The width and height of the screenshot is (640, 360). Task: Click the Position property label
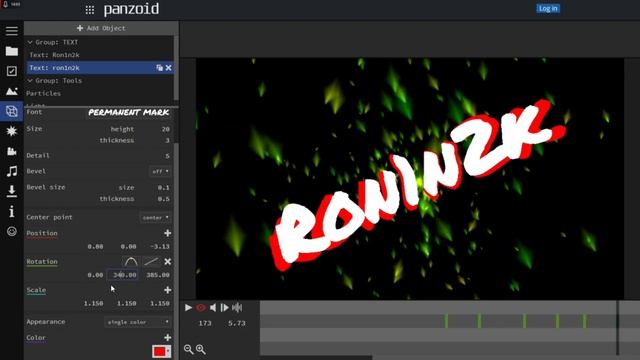tap(42, 233)
